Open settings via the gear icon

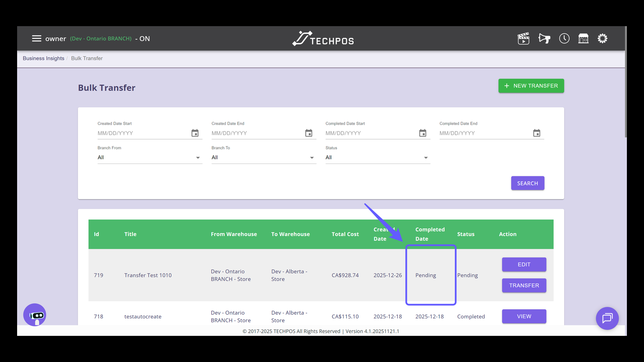coord(602,38)
